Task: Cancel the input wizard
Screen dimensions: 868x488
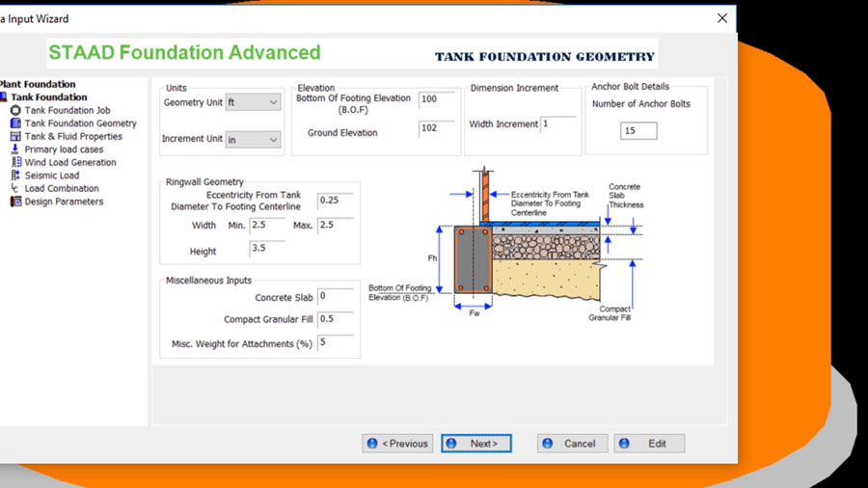Action: (572, 444)
